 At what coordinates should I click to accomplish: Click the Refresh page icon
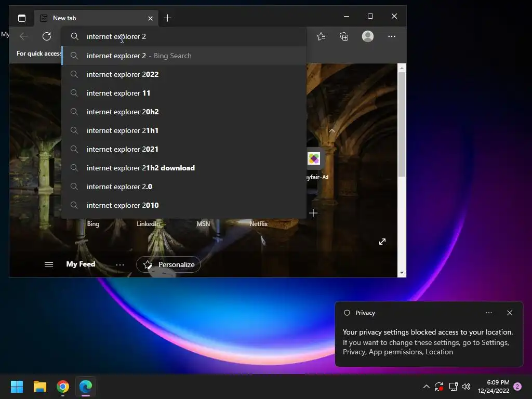(47, 36)
